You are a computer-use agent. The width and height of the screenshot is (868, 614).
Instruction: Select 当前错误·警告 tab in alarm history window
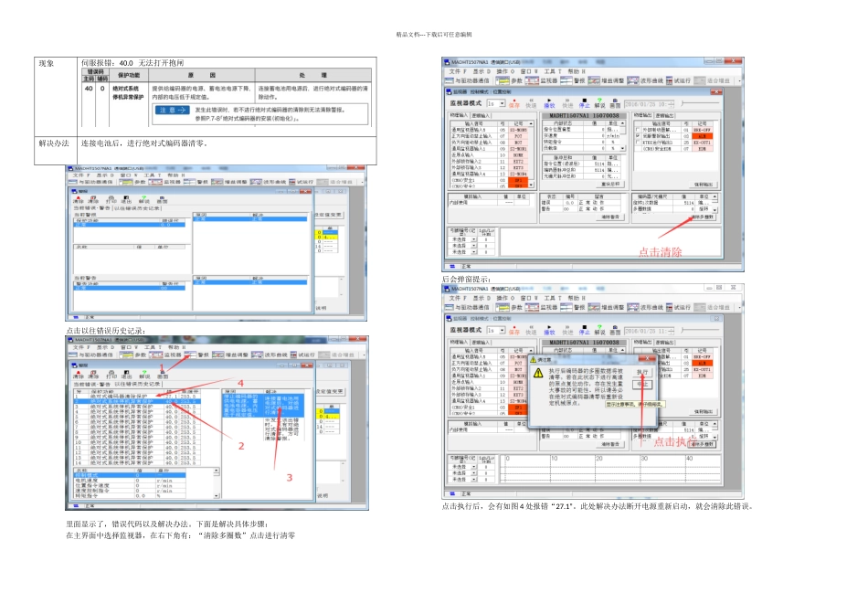pyautogui.click(x=93, y=384)
